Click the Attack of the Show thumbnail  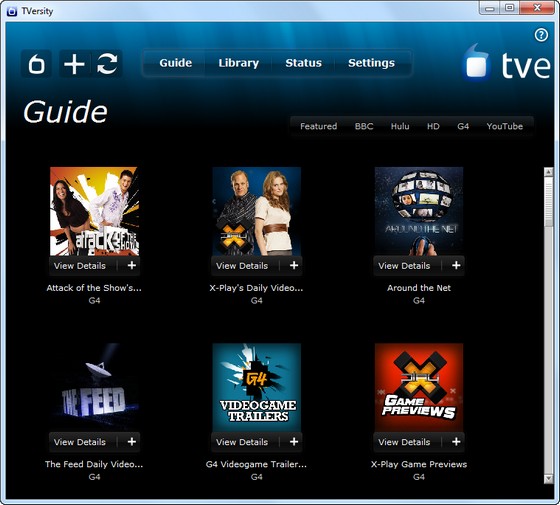94,211
